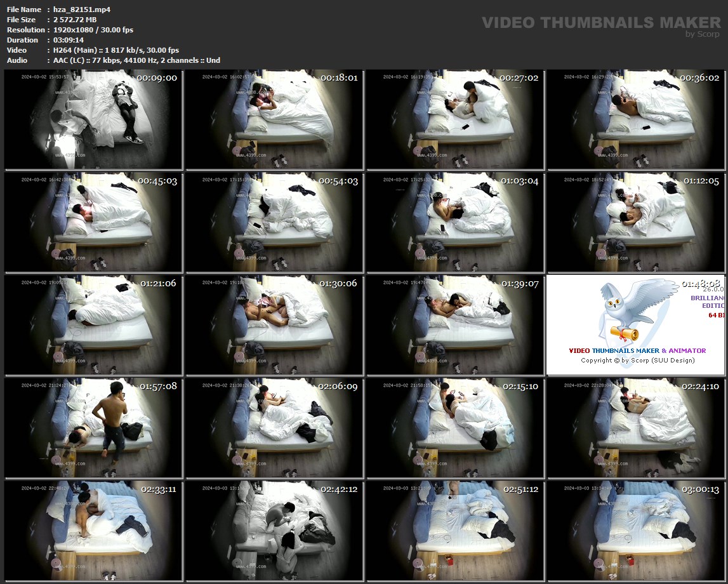This screenshot has height=584, width=728.
Task: Click the frame at 00:45:03
Action: (93, 222)
